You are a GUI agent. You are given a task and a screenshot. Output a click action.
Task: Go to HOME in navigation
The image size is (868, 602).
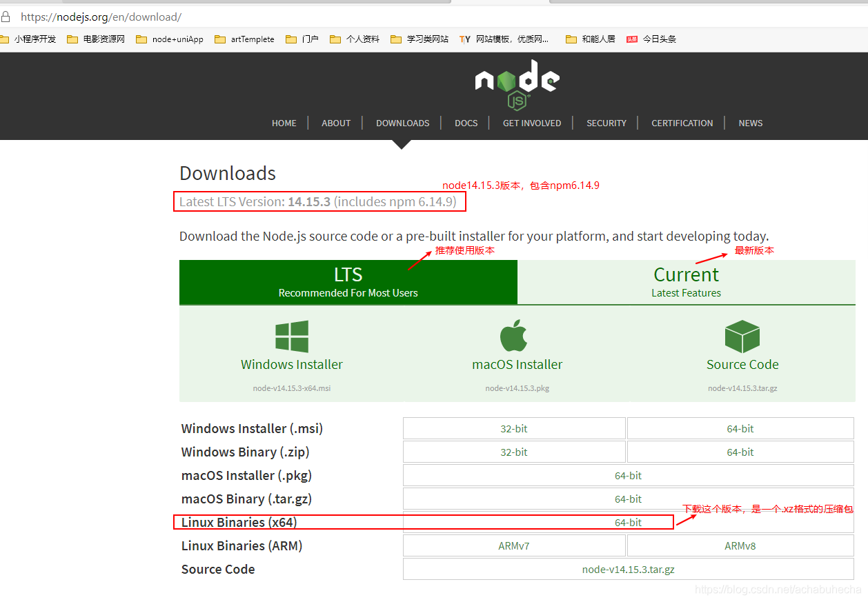[x=284, y=123]
